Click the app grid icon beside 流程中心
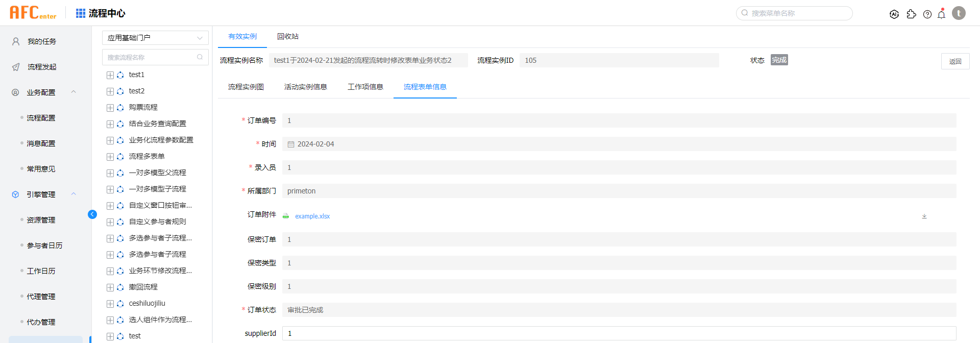This screenshot has width=980, height=343. point(81,13)
